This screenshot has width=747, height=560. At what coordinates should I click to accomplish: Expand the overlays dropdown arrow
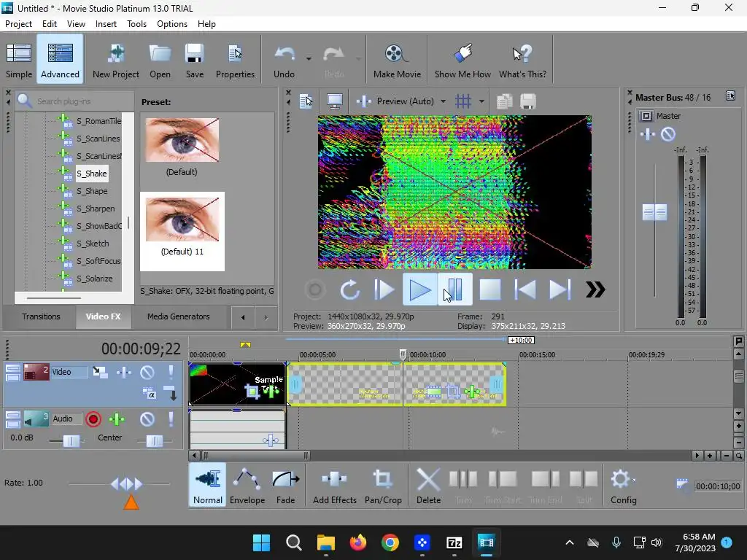(x=481, y=101)
